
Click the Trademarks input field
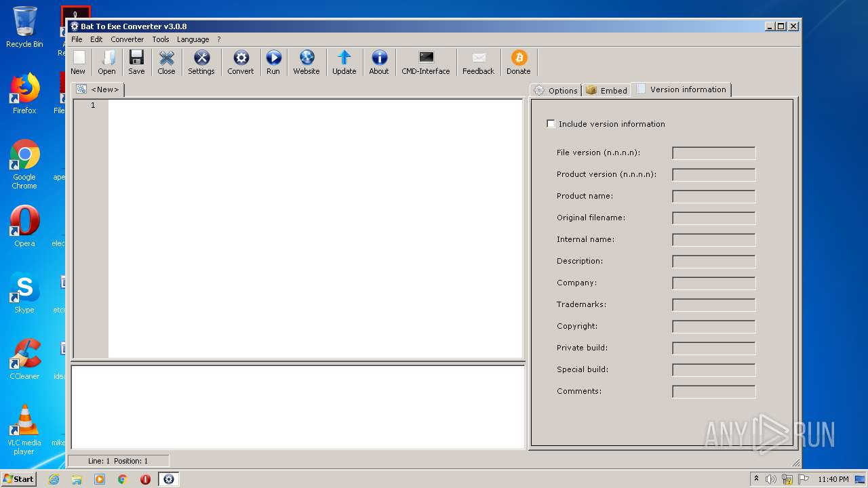click(x=714, y=305)
